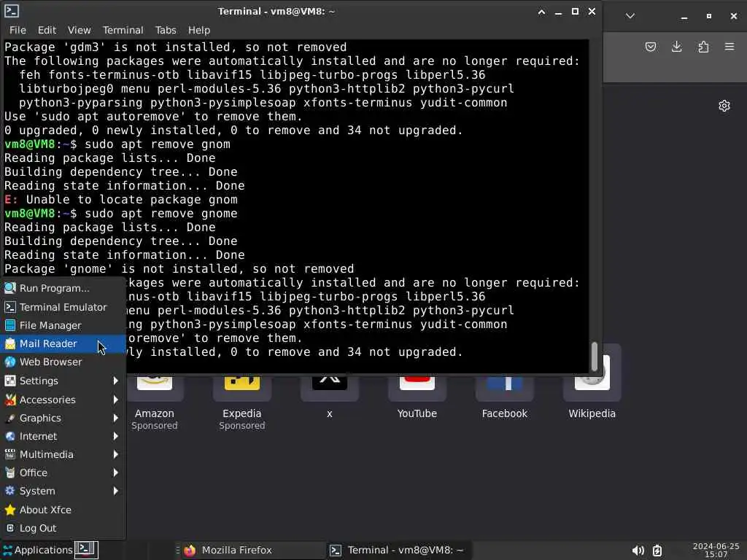
Task: Open File Manager menu entry
Action: pyautogui.click(x=63, y=325)
